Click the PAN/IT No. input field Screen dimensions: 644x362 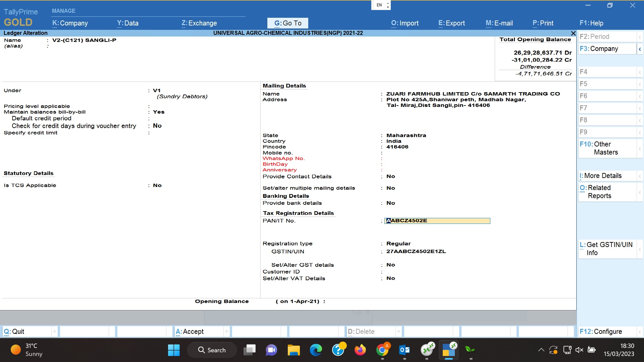click(437, 221)
